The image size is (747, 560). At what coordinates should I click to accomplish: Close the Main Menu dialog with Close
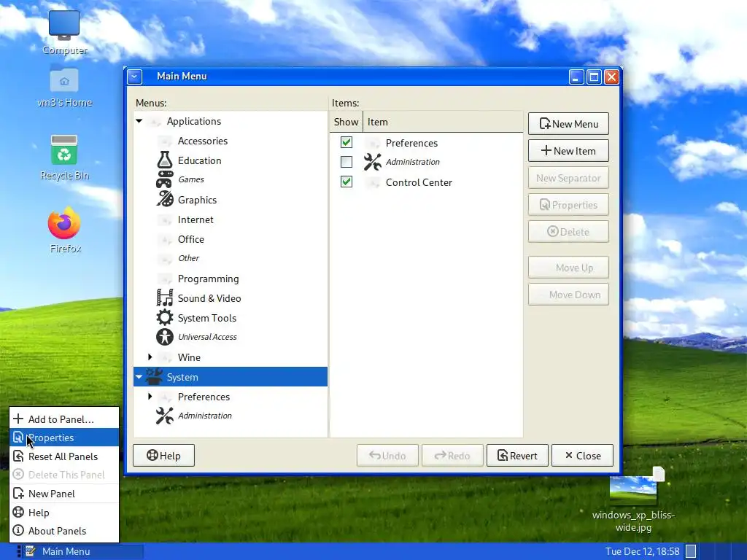pyautogui.click(x=582, y=456)
